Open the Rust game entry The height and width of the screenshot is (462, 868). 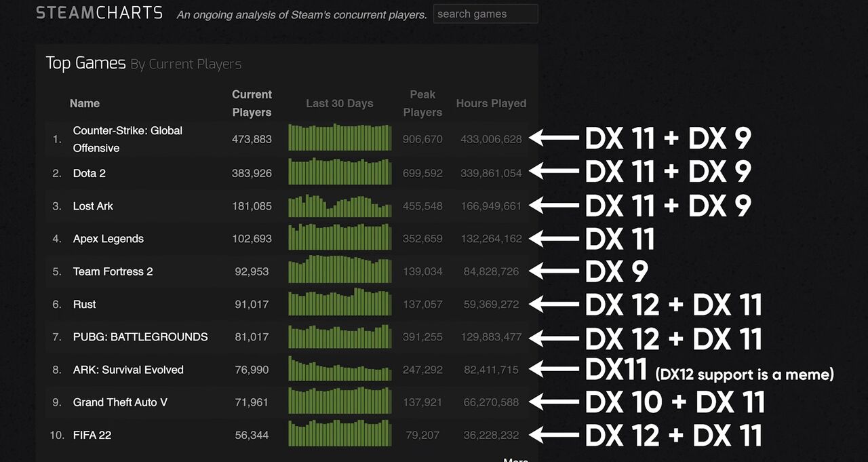coord(84,304)
